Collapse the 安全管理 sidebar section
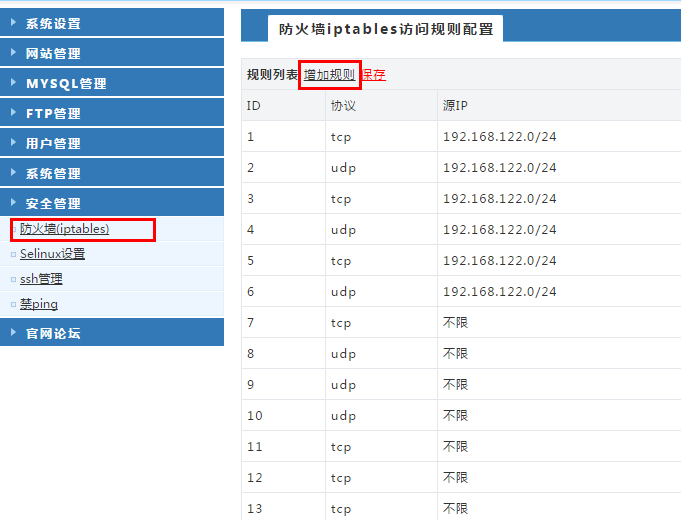The image size is (681, 520). click(x=53, y=203)
